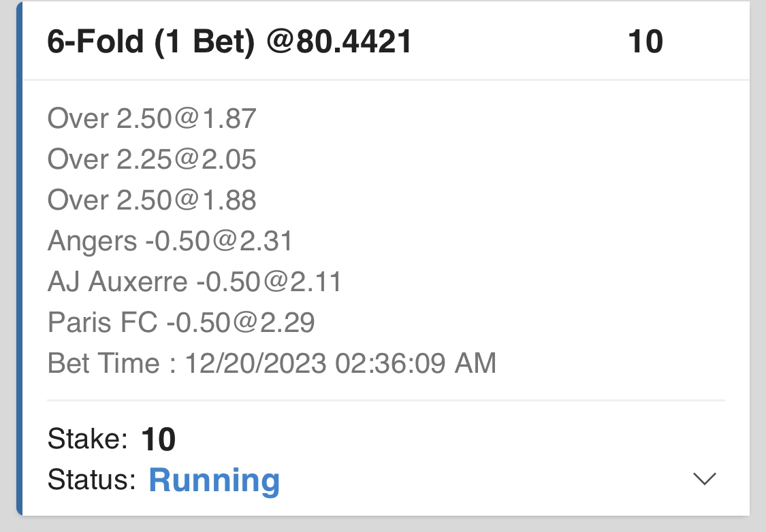Select the Over 2.50@1.88 selection

[152, 200]
